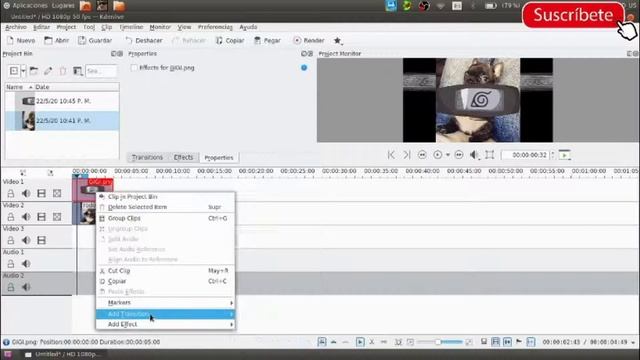Lock the Video 2 track
640x360 pixels.
[11, 217]
